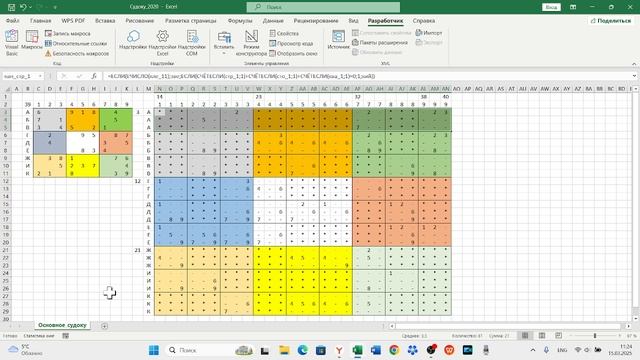This screenshot has height=360, width=640.
Task: Zoom out with minus button
Action: (x=571, y=336)
